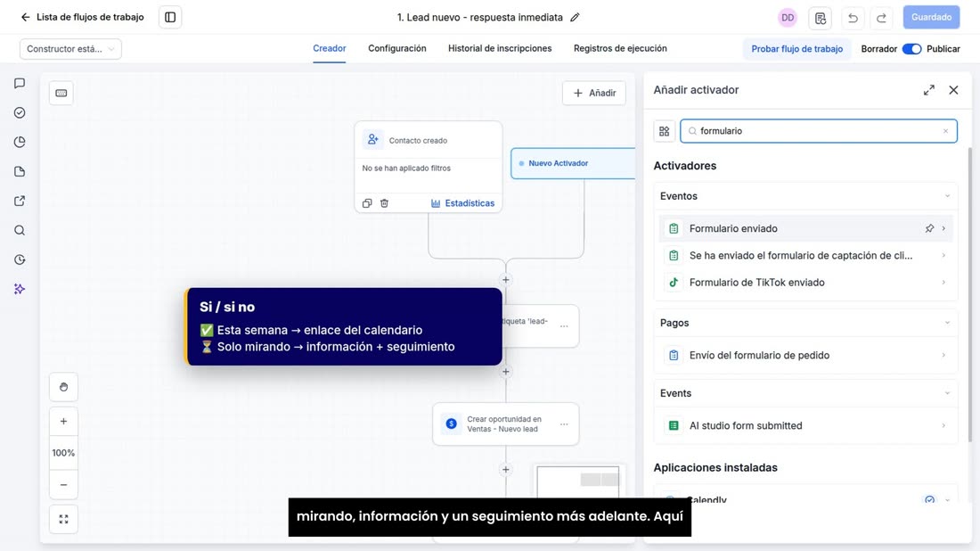The image size is (980, 551).
Task: Open the search sidebar icon
Action: [x=20, y=230]
